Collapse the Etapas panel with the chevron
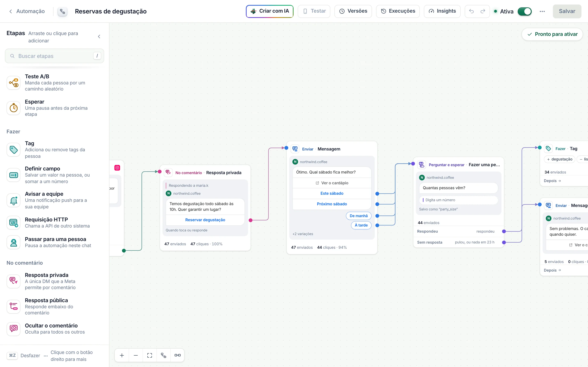 tap(99, 37)
